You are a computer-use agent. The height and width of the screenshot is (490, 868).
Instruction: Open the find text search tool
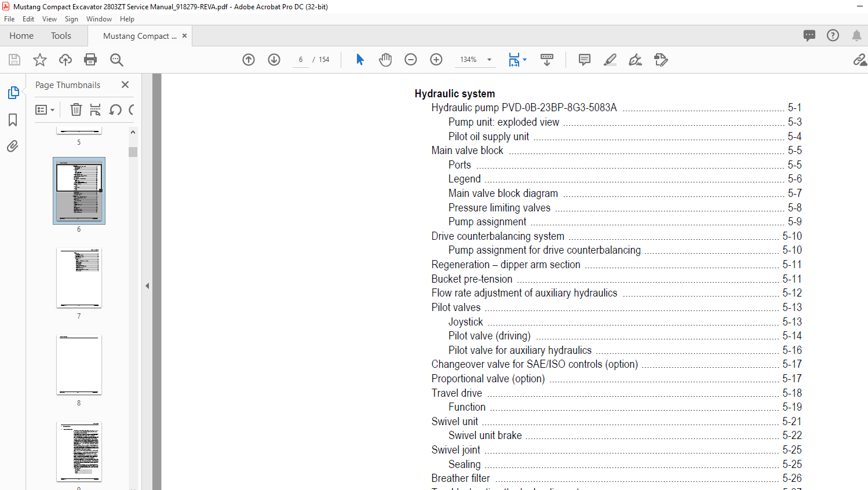(x=116, y=60)
